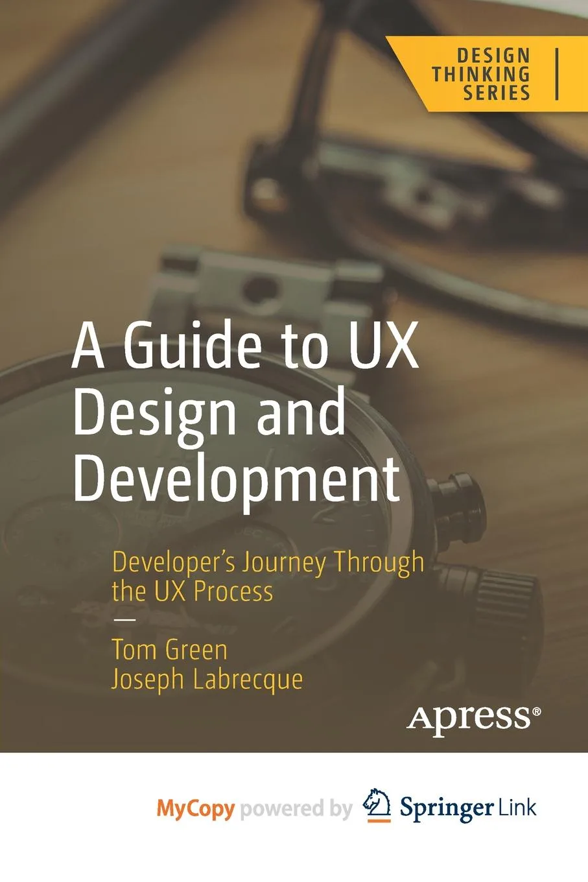Toggle the yellow subtitle text visibility
Image resolution: width=588 pixels, height=882 pixels.
[267, 577]
